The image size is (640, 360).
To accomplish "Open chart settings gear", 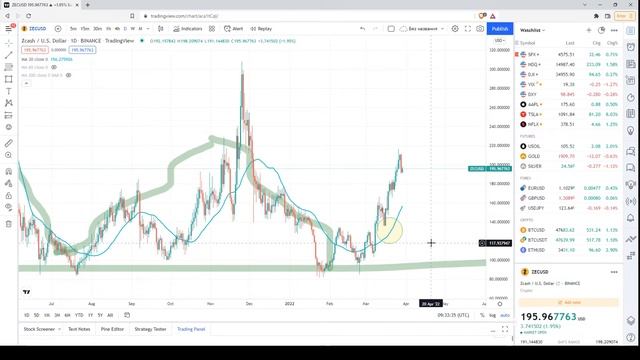I will coord(455,29).
